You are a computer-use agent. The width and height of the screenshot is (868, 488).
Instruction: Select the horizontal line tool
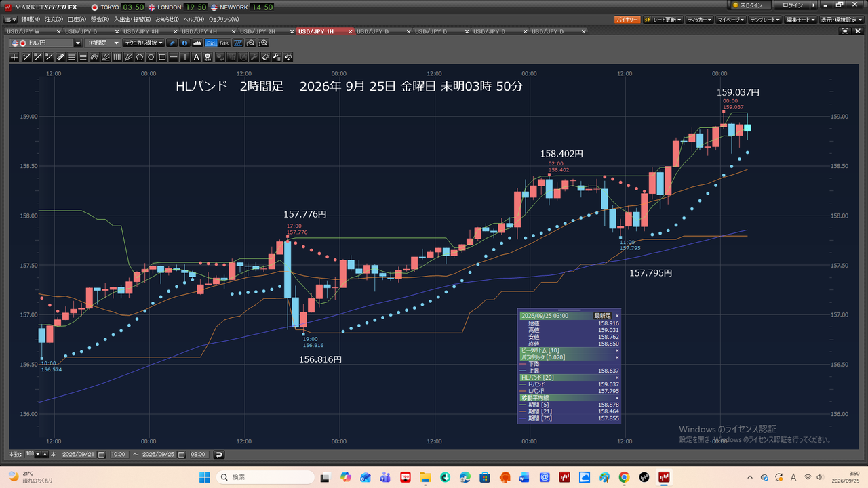tap(174, 57)
